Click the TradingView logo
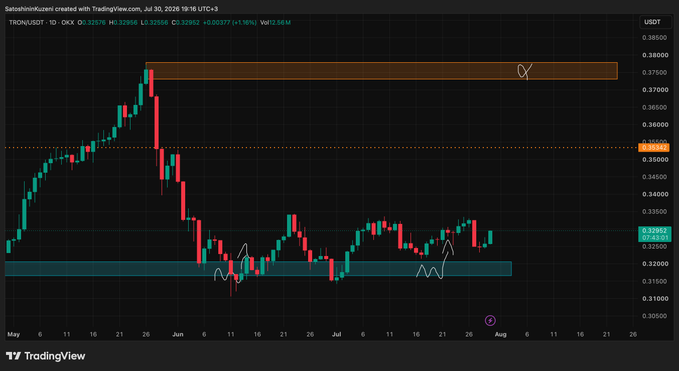The image size is (679, 371). [x=45, y=356]
